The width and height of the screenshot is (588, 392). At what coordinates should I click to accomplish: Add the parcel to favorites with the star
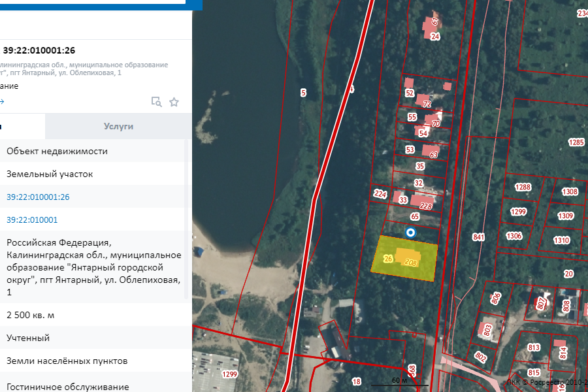(174, 102)
